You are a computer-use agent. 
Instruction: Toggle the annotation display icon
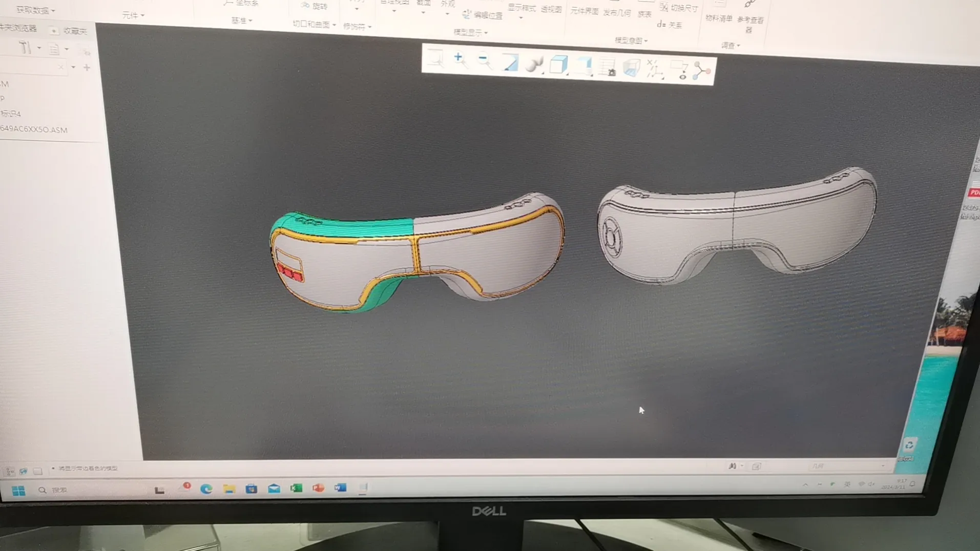[x=679, y=70]
